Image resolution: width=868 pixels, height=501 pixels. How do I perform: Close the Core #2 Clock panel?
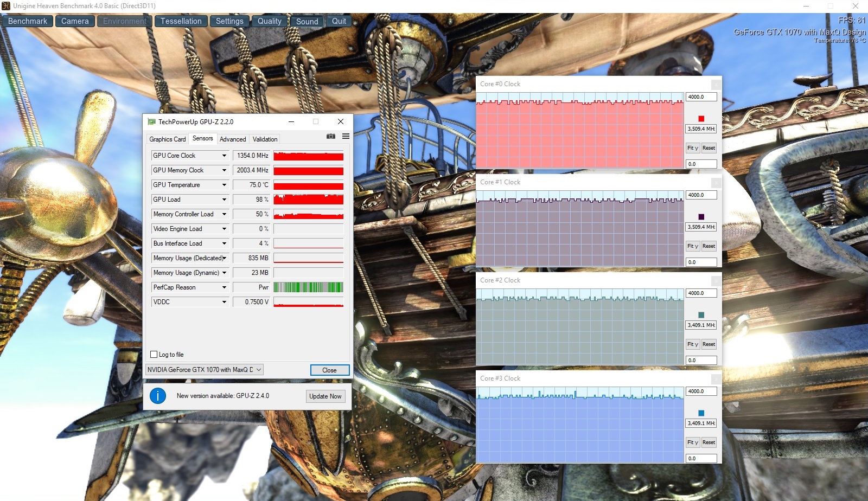(x=716, y=281)
